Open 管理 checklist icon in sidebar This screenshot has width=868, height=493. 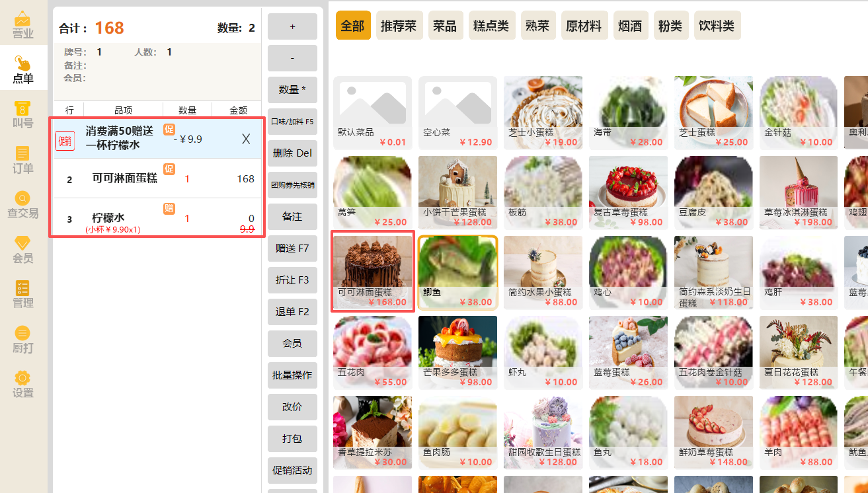pos(23,295)
